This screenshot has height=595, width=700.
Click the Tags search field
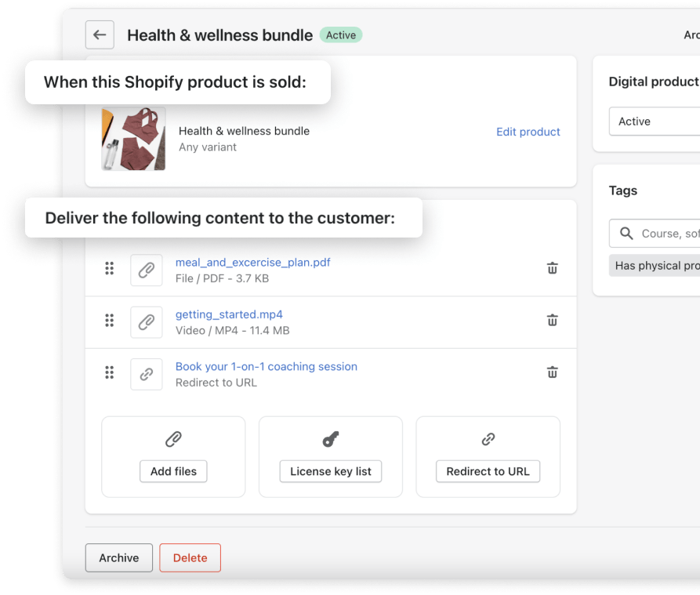[666, 234]
